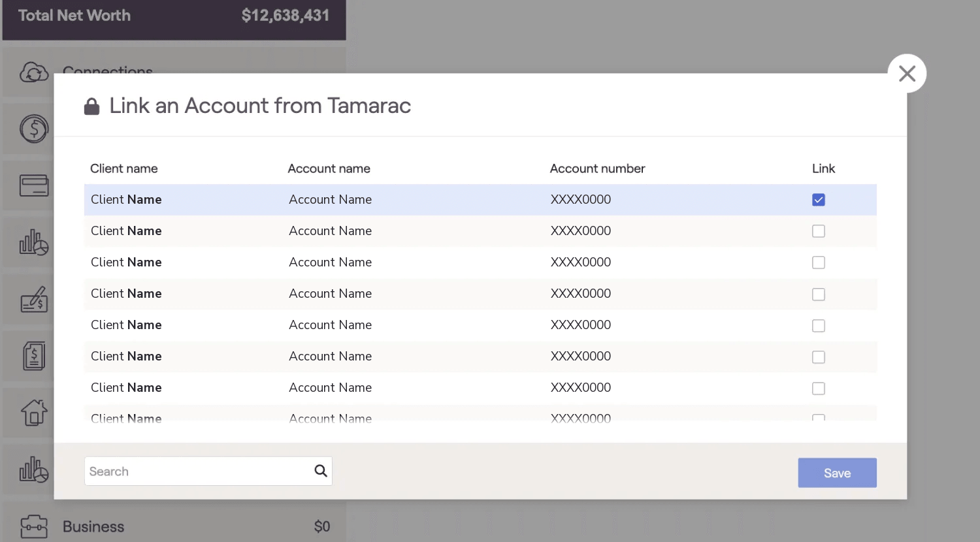This screenshot has height=542, width=980.
Task: Select Client Name in the highlighted row
Action: pos(126,200)
